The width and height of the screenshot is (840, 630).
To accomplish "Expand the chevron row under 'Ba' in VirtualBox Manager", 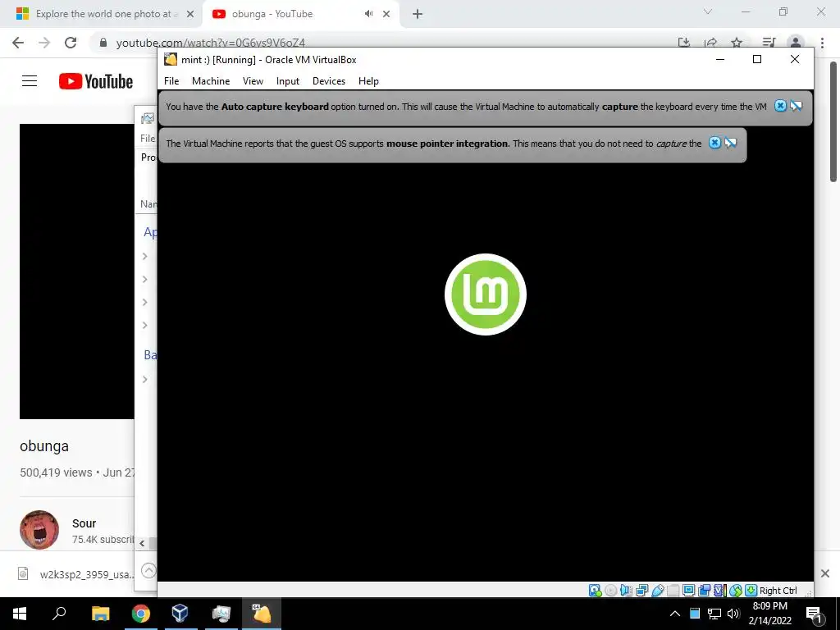I will coord(144,379).
